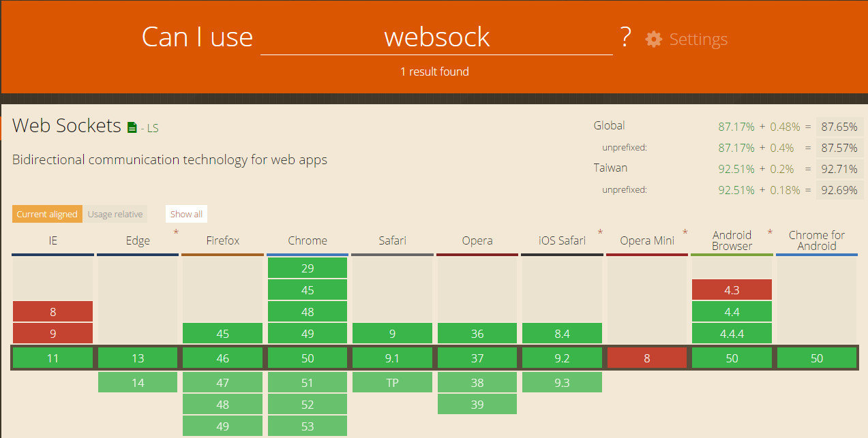
Task: Select the Edge 14 future version cell
Action: [x=138, y=383]
